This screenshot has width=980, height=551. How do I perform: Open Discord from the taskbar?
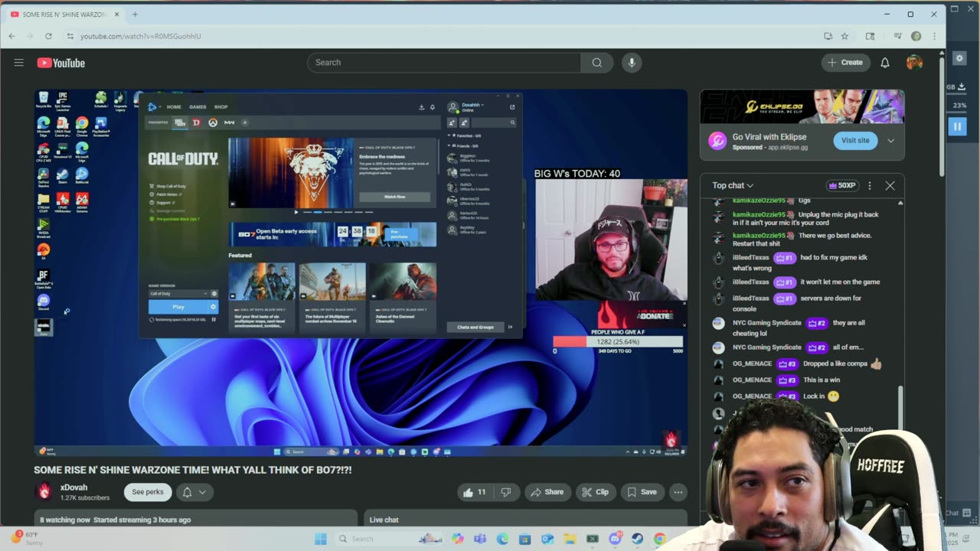pyautogui.click(x=615, y=539)
